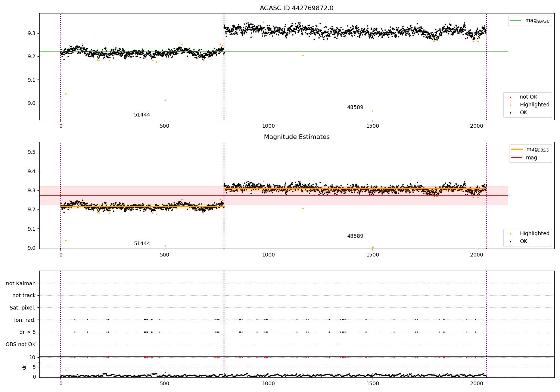
Task: Click y-tick '9.0' on the top plot
Action: (31, 103)
